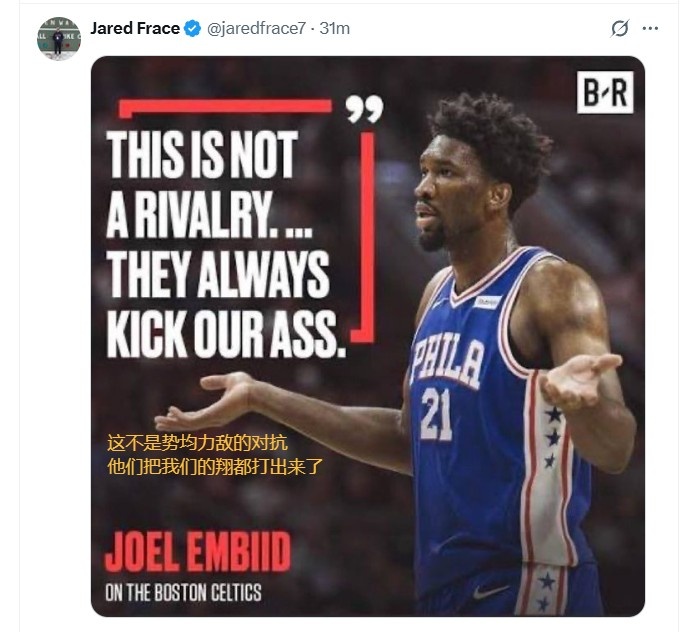Click the number 21 on the jersey
The height and width of the screenshot is (632, 685).
[x=435, y=413]
